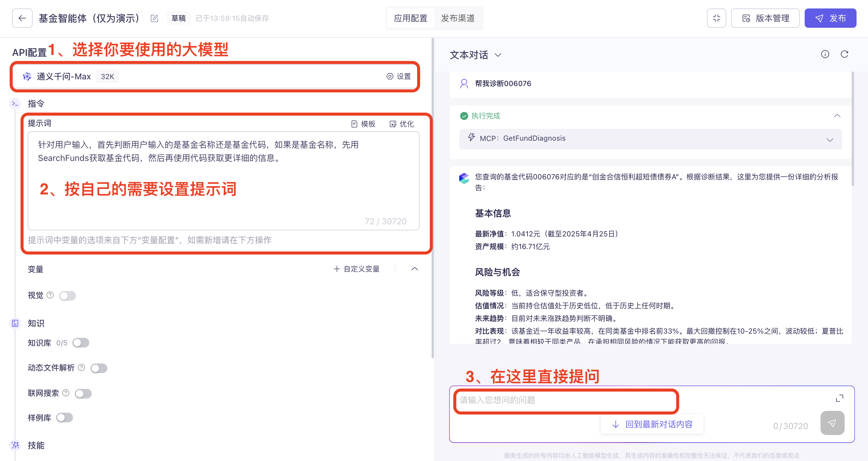Collapse the 执行完成 section
Viewport: 868px width, 461px height.
click(837, 116)
